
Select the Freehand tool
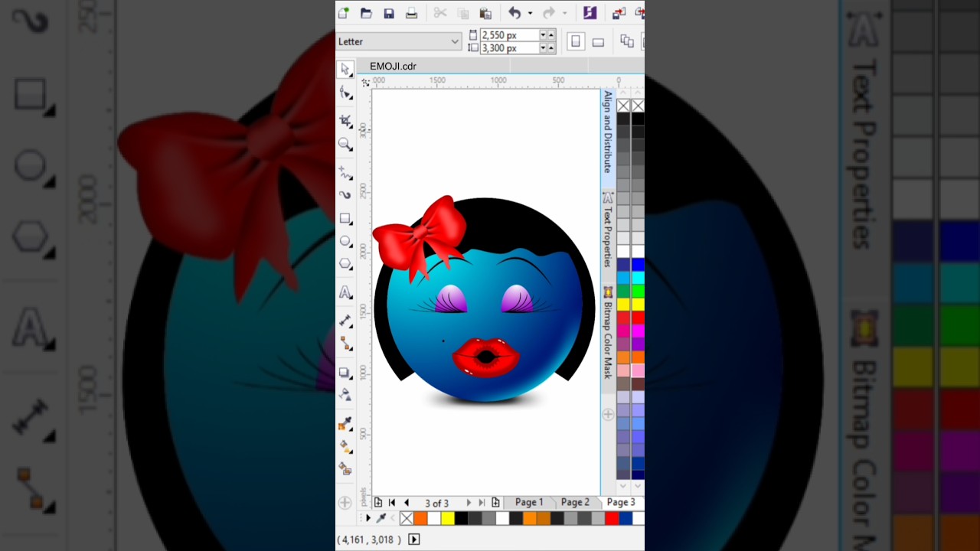[345, 173]
